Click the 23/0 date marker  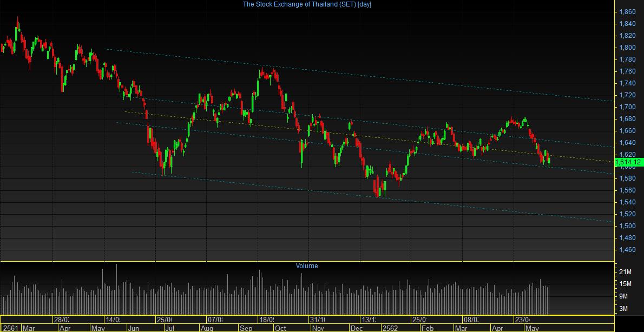click(x=522, y=319)
